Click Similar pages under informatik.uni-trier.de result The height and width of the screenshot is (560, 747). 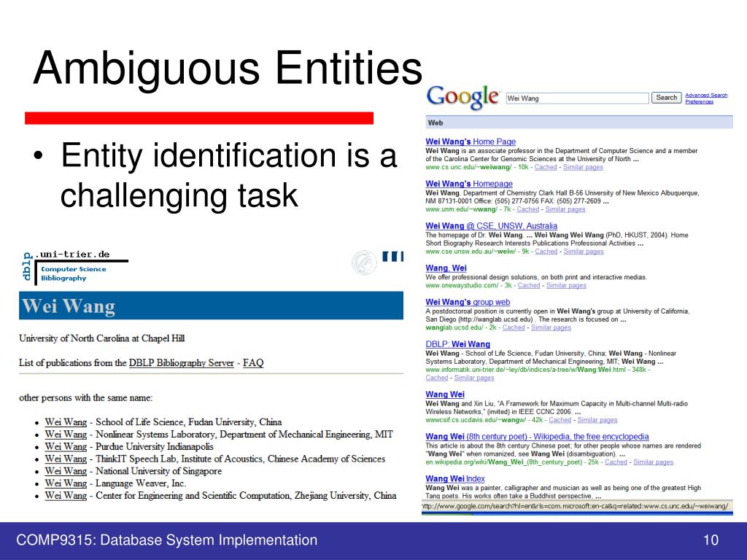(x=474, y=378)
